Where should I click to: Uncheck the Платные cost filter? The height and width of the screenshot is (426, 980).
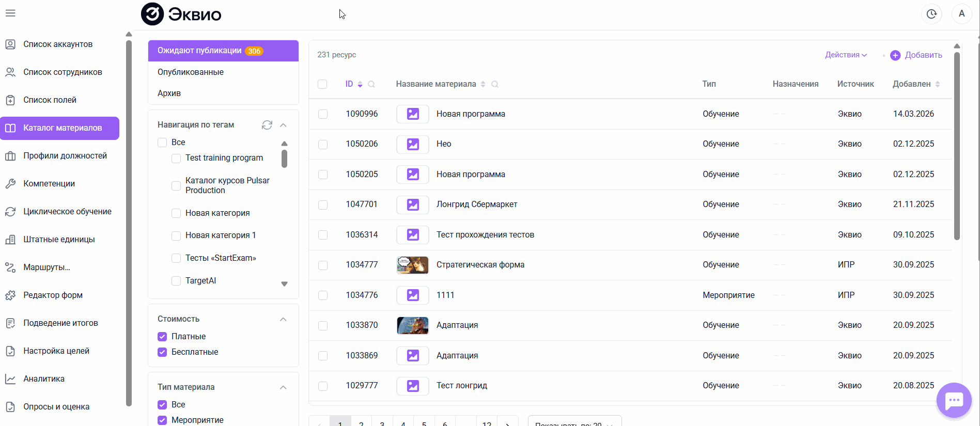pos(162,337)
